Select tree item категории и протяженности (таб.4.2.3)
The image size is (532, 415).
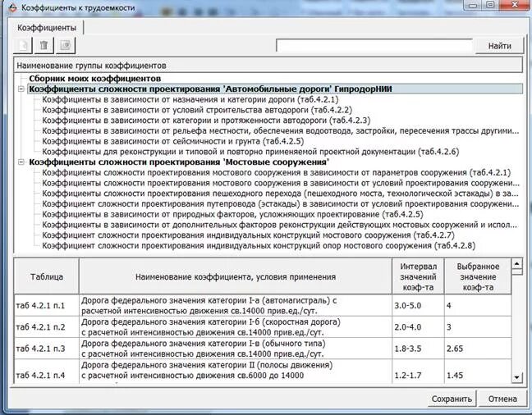point(206,121)
